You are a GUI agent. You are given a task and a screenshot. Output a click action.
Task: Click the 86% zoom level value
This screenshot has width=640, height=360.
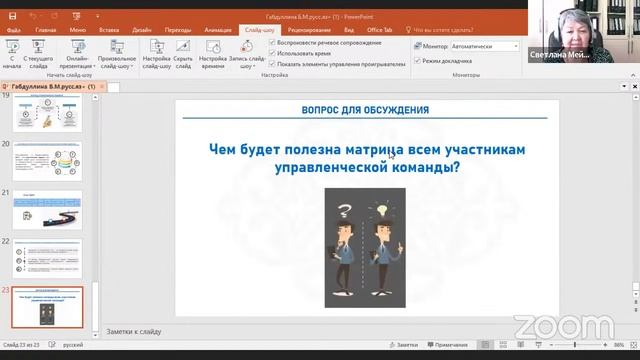click(x=619, y=345)
